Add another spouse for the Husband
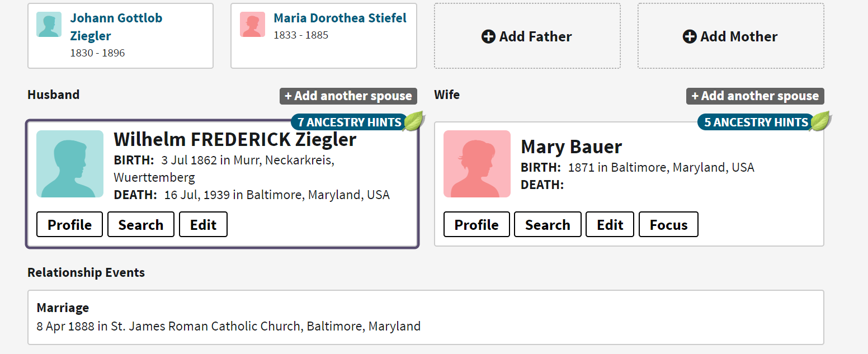 [348, 96]
